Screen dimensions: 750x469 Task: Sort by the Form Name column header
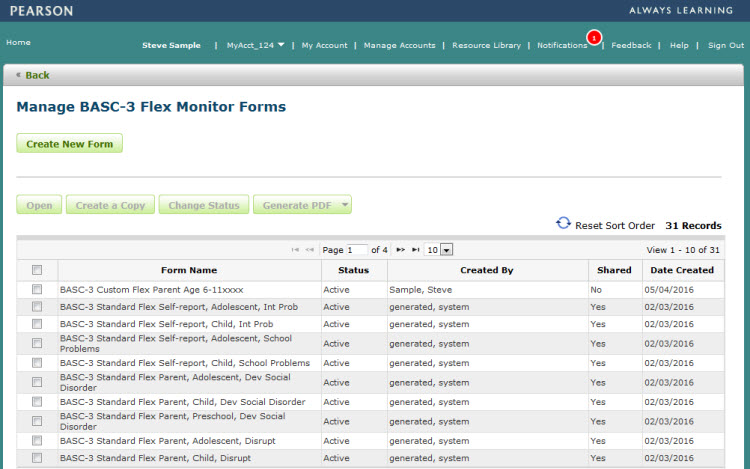point(189,270)
